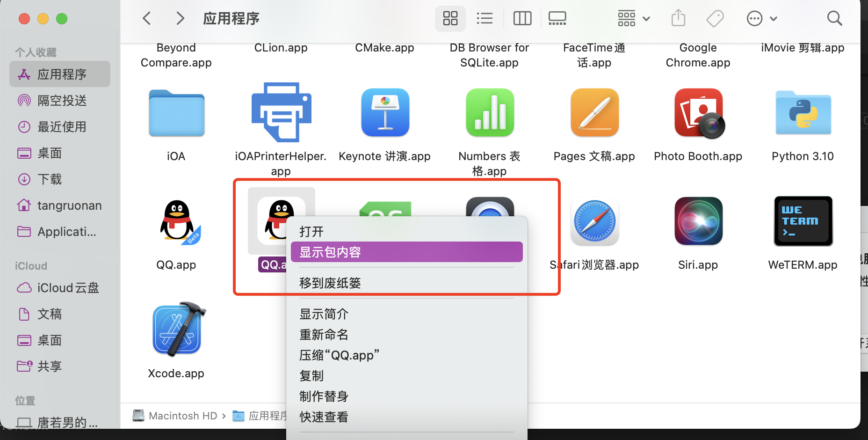This screenshot has width=868, height=440.
Task: Click Macintosh HD in the path bar
Action: 175,416
